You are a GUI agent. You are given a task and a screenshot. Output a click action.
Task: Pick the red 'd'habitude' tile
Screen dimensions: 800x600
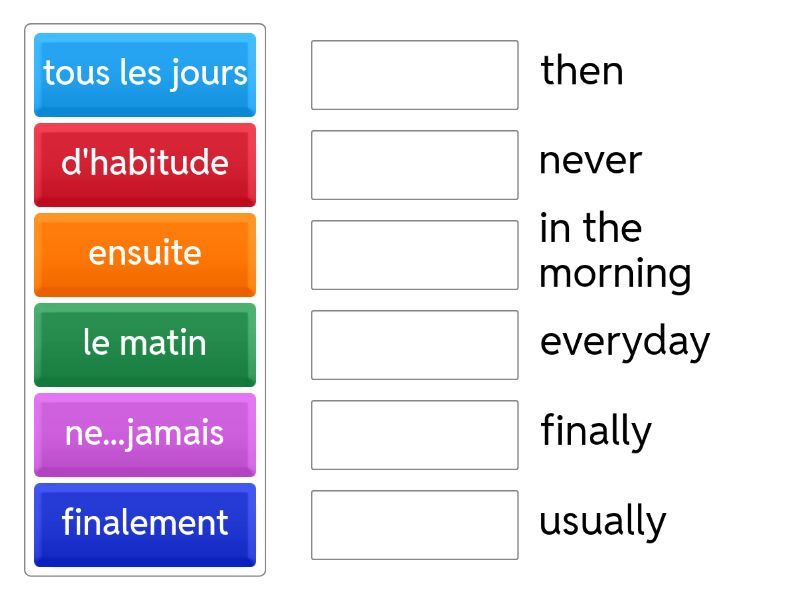145,164
